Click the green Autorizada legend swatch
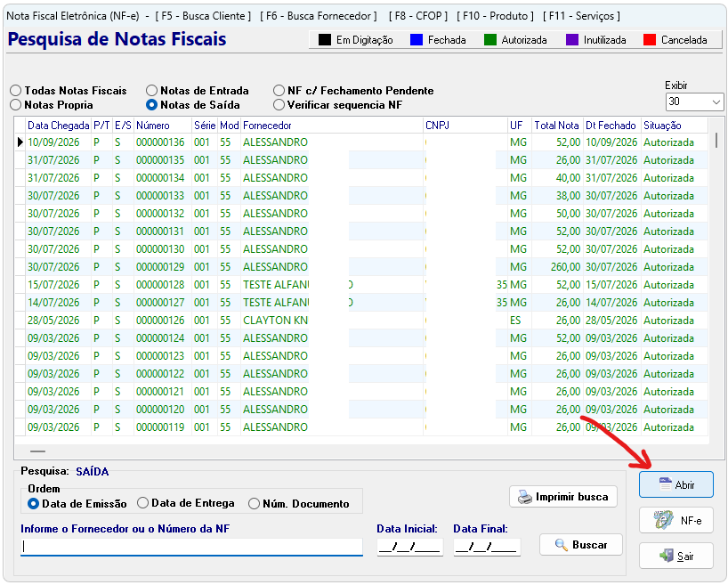Image resolution: width=728 pixels, height=585 pixels. tap(490, 40)
